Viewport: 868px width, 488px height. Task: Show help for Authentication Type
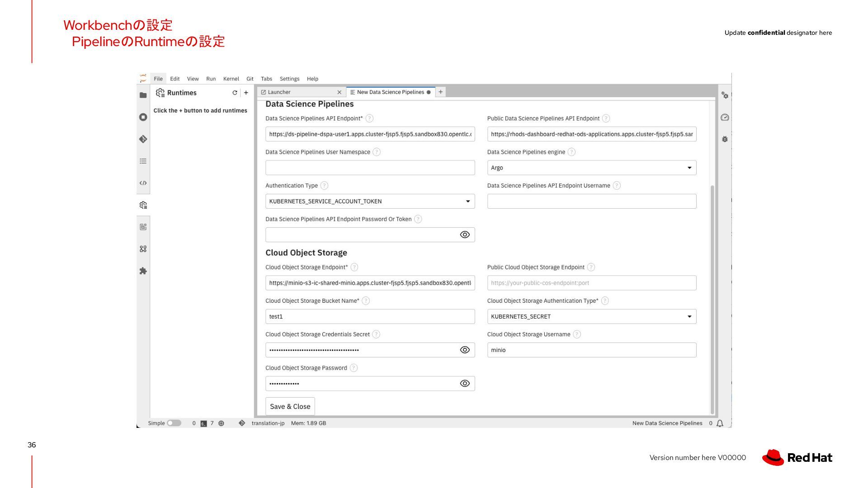tap(324, 186)
